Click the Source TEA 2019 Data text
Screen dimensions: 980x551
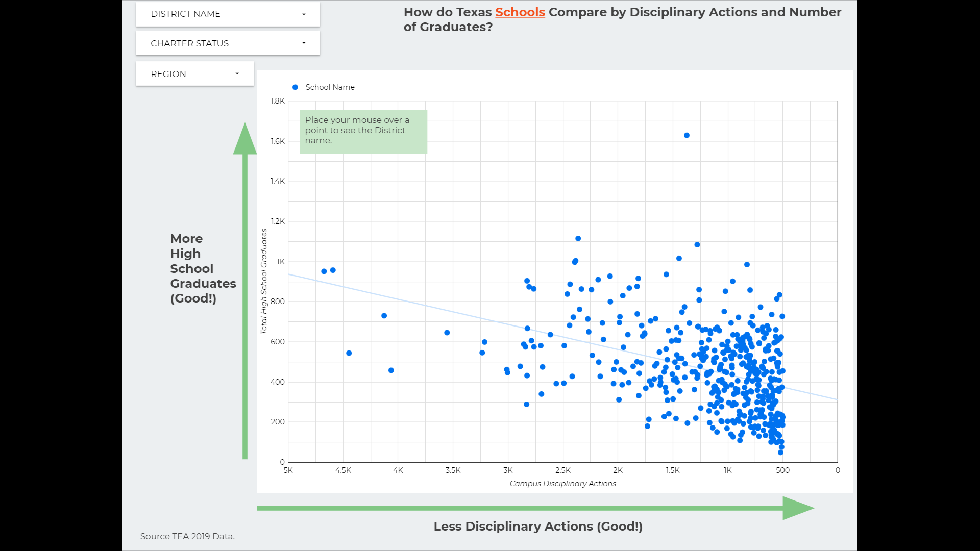click(187, 536)
